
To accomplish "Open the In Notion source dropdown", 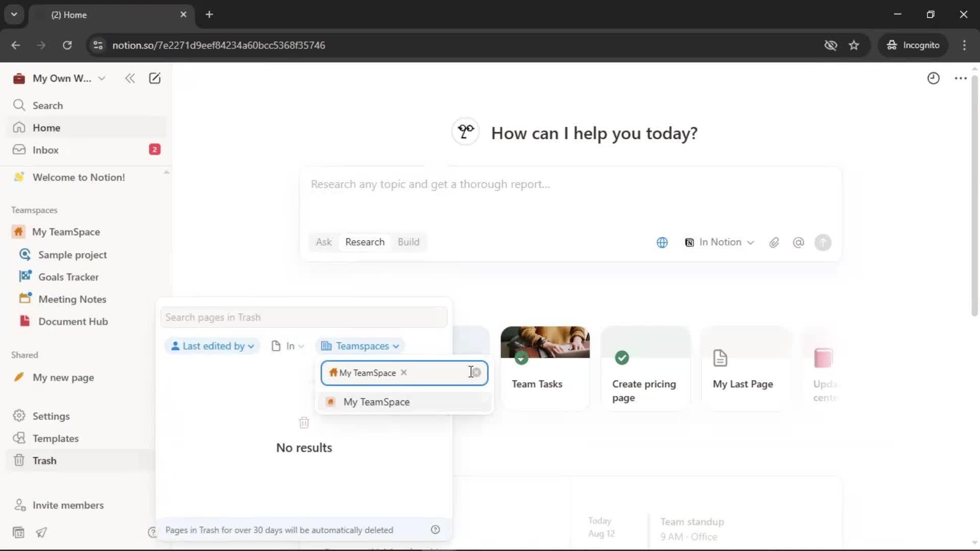I will pyautogui.click(x=719, y=242).
